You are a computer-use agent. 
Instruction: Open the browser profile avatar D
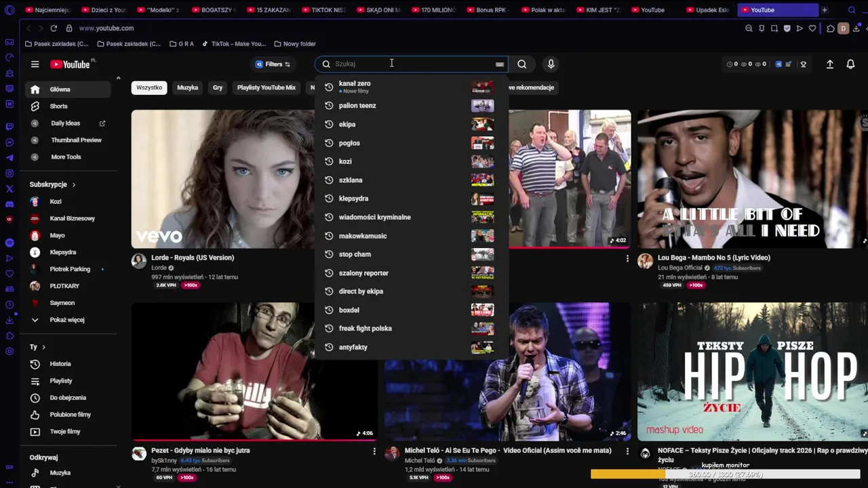[x=844, y=28]
